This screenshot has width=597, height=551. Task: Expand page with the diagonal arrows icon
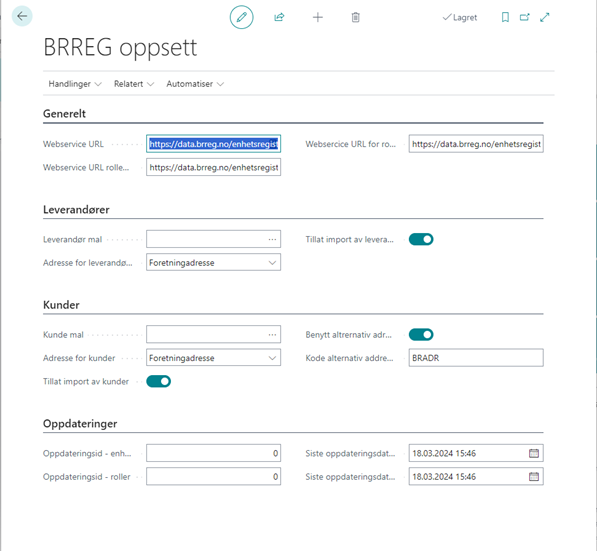[x=545, y=17]
